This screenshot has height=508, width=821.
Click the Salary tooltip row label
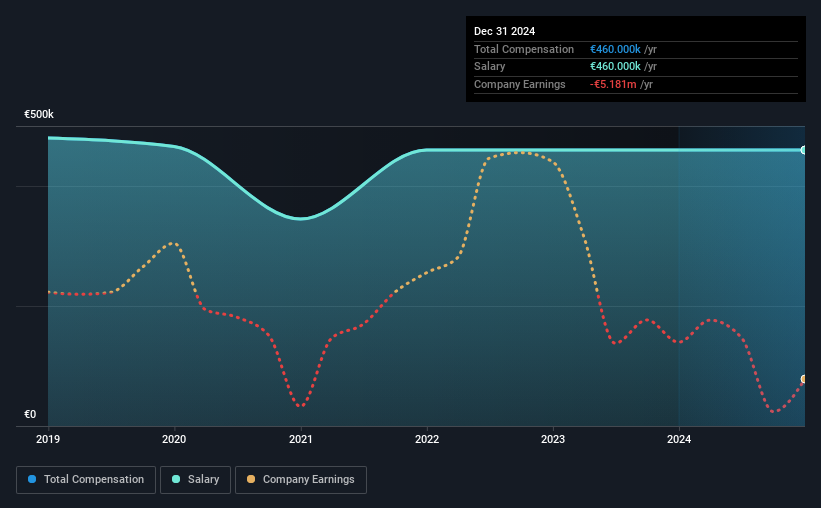coord(490,67)
